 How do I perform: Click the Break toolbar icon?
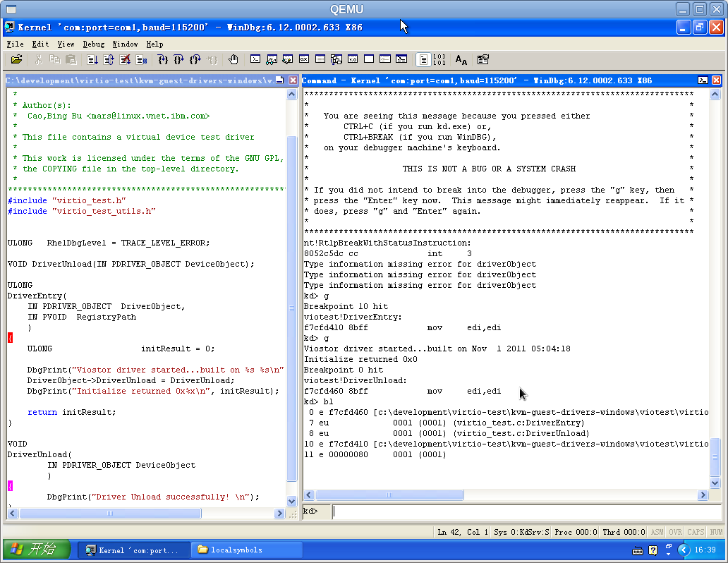(x=141, y=59)
